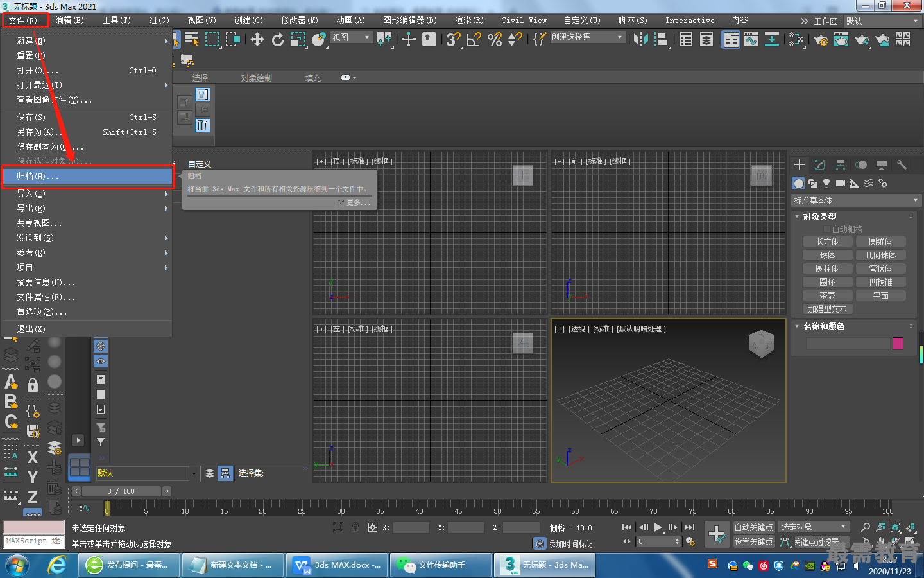Open Render Setup teapot icon

pyautogui.click(x=821, y=40)
